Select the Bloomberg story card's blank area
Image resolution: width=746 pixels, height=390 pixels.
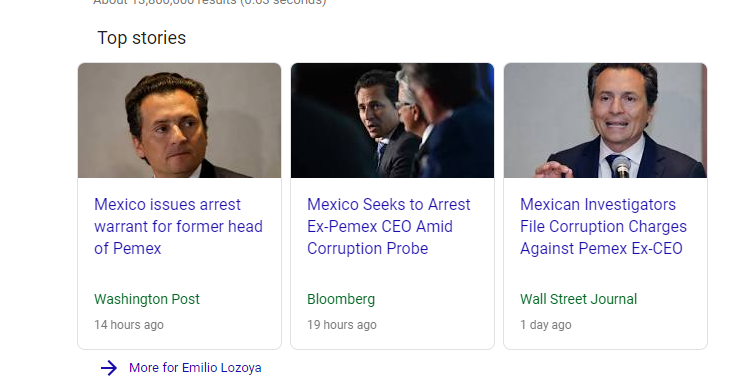[393, 275]
